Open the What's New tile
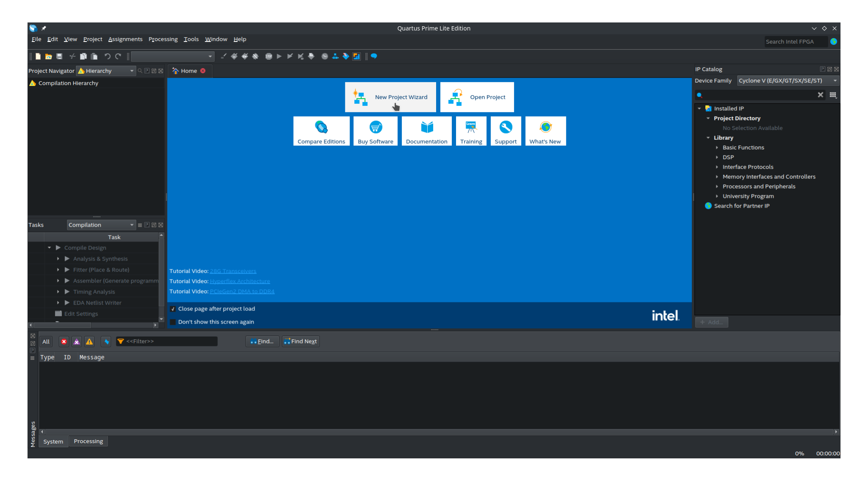 click(x=545, y=131)
